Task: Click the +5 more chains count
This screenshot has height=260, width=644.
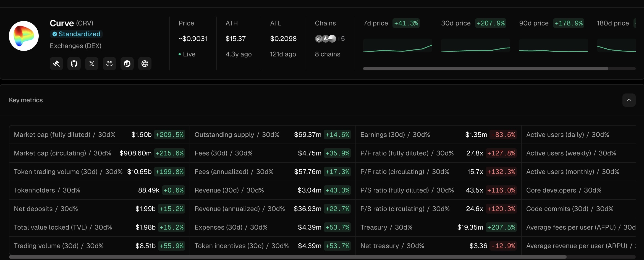Action: click(341, 39)
